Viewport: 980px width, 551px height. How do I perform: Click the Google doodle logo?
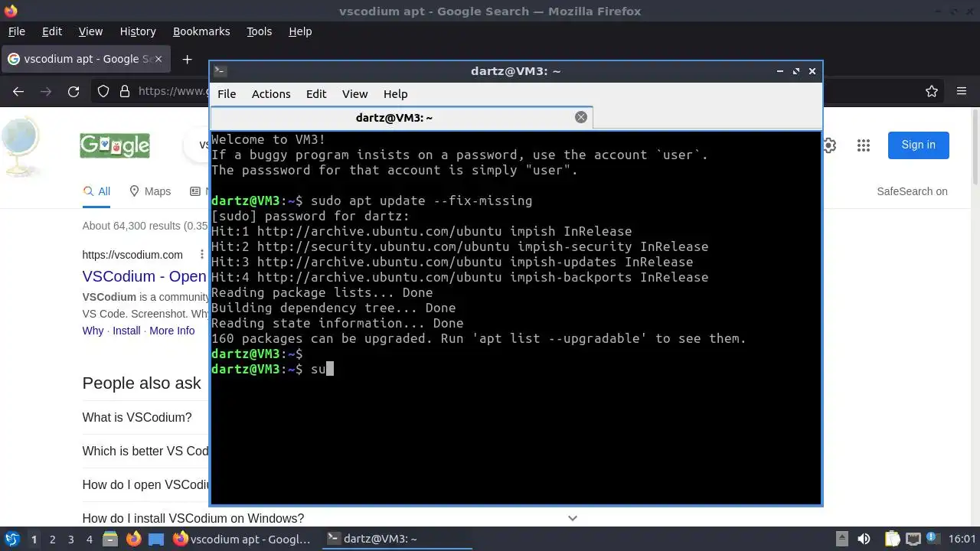(x=115, y=145)
